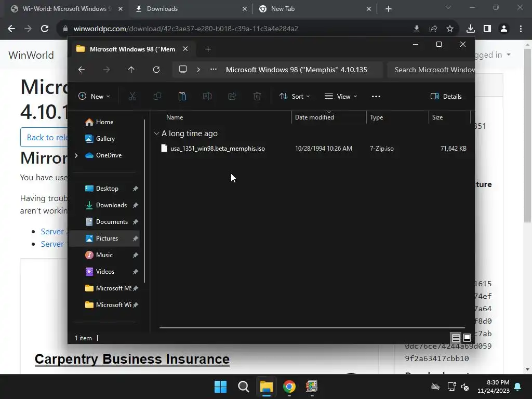The width and height of the screenshot is (532, 399).
Task: Select usa_1351_win98.beta_memphis.iso file
Action: pyautogui.click(x=218, y=149)
